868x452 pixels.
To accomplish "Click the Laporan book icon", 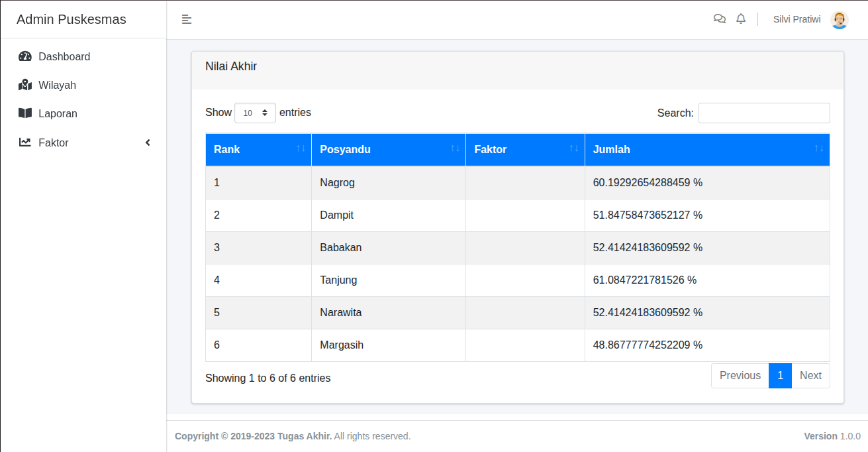I will click(x=25, y=113).
